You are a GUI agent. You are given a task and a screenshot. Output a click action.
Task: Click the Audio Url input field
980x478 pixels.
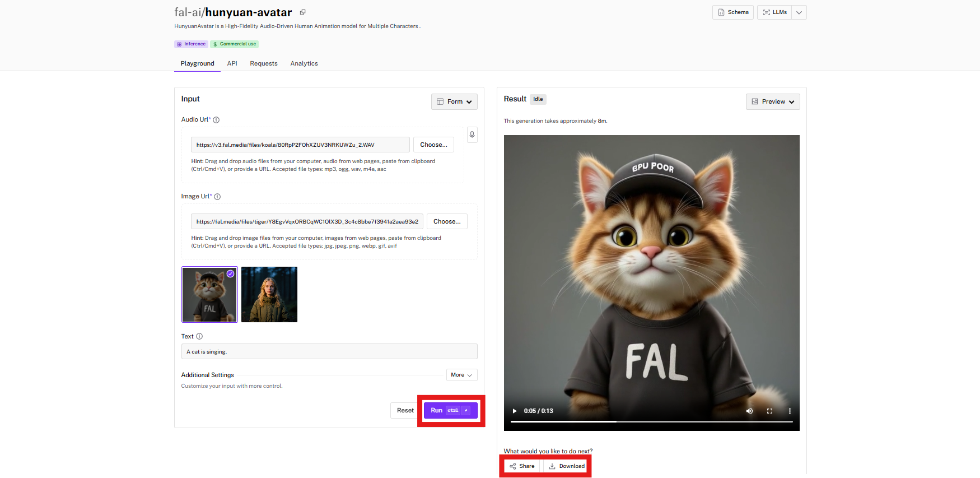click(300, 145)
